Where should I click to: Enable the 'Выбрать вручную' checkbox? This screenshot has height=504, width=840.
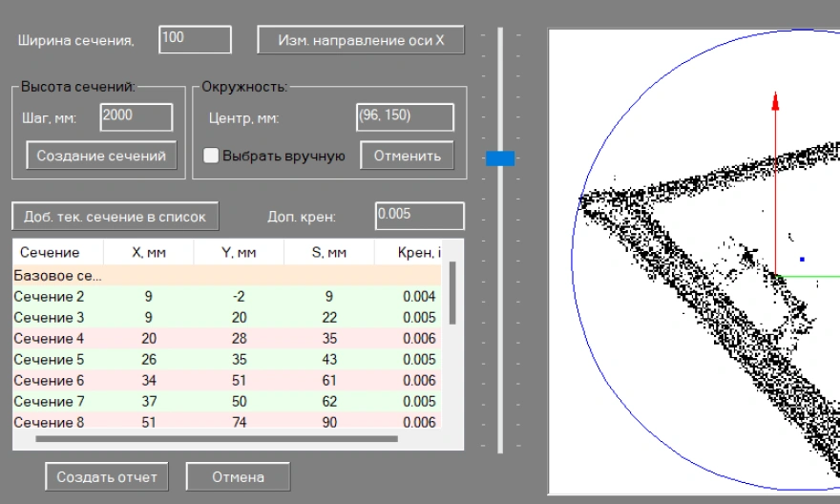(x=211, y=156)
